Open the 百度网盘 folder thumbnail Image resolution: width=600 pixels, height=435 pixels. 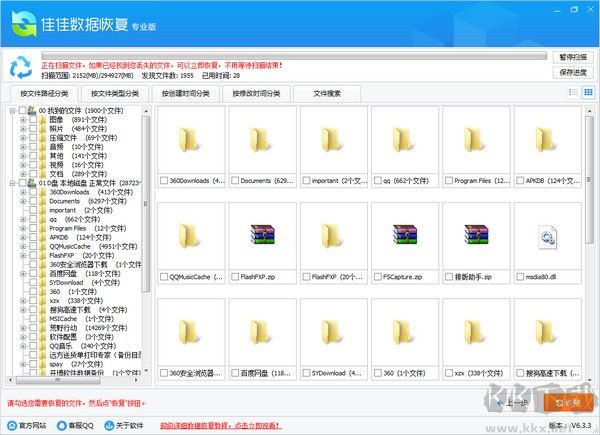tap(262, 332)
